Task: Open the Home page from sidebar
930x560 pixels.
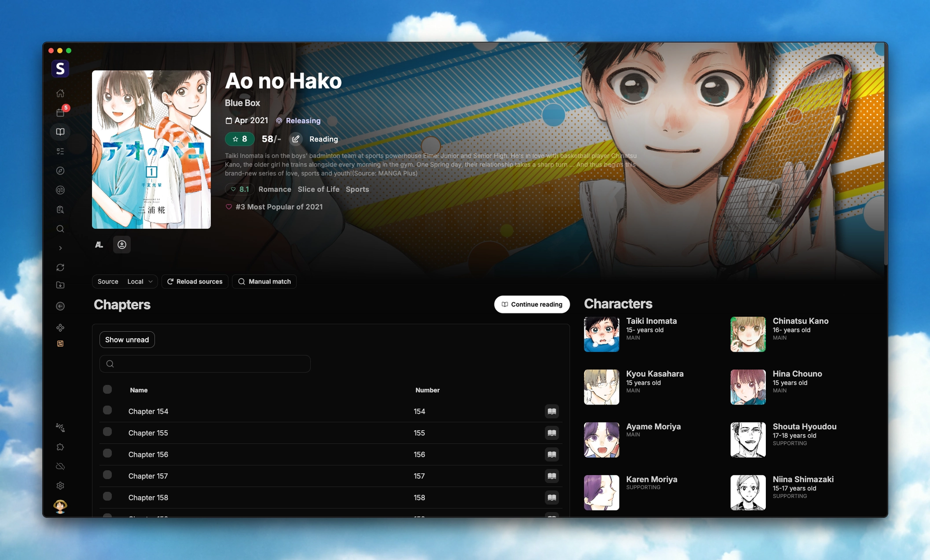Action: tap(60, 93)
